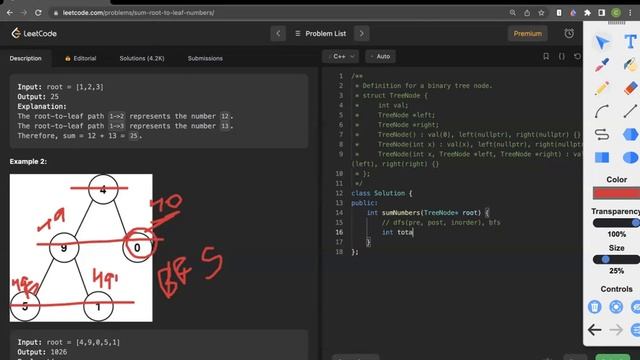Select the S-shaped polyline tool

tap(602, 134)
